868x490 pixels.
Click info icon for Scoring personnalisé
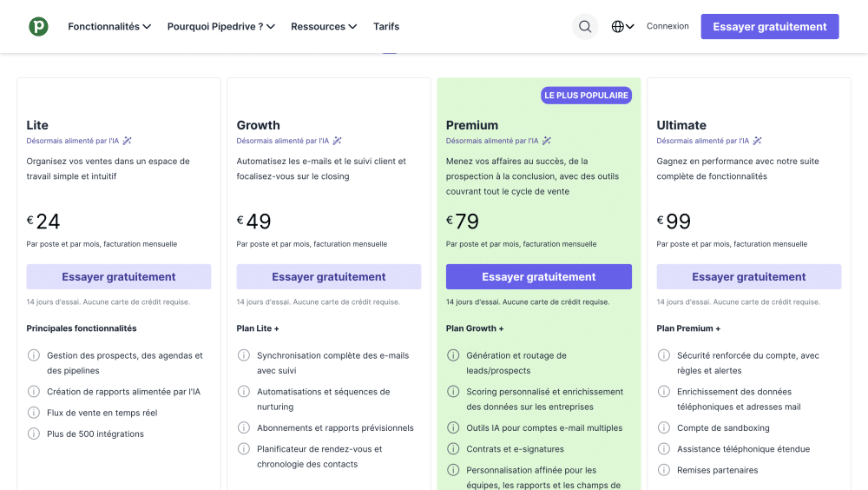[453, 391]
